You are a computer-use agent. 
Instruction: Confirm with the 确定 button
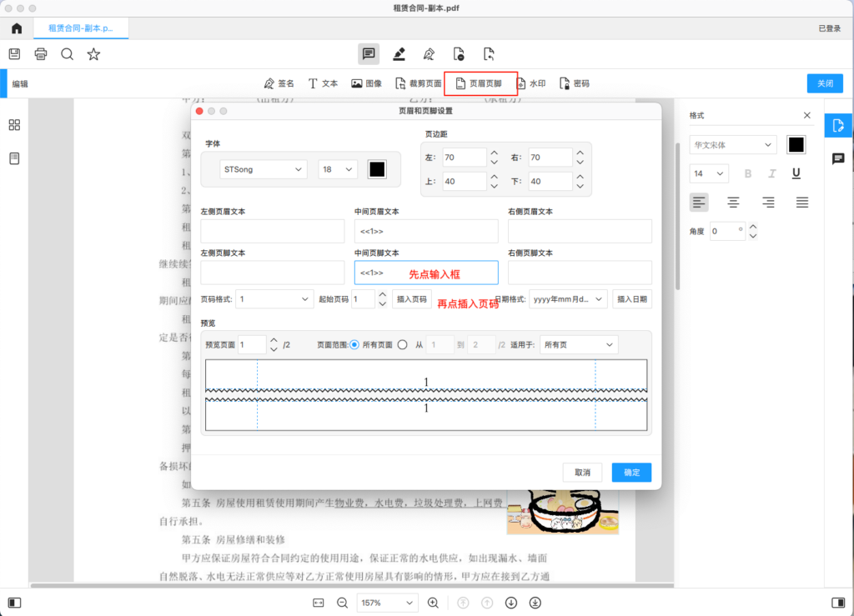coord(631,473)
